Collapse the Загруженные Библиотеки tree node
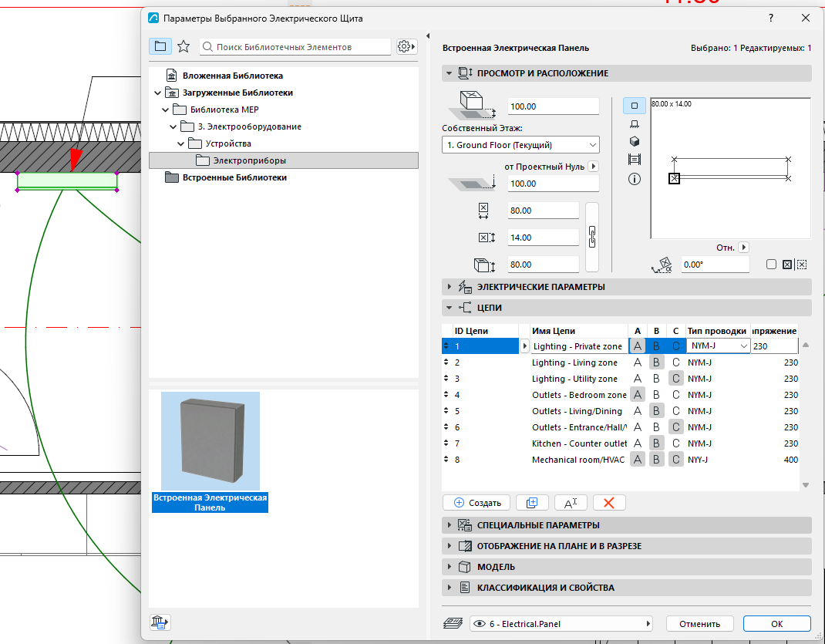This screenshot has height=644, width=825. (157, 93)
